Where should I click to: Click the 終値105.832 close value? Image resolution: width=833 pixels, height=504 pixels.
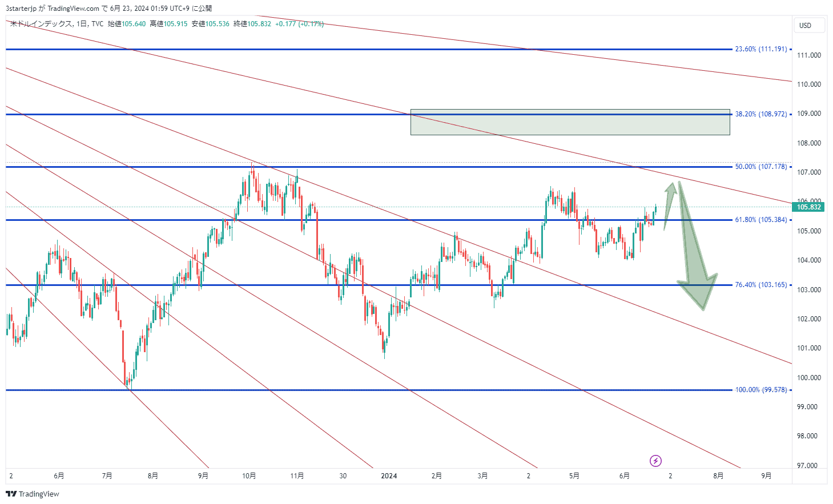point(252,24)
